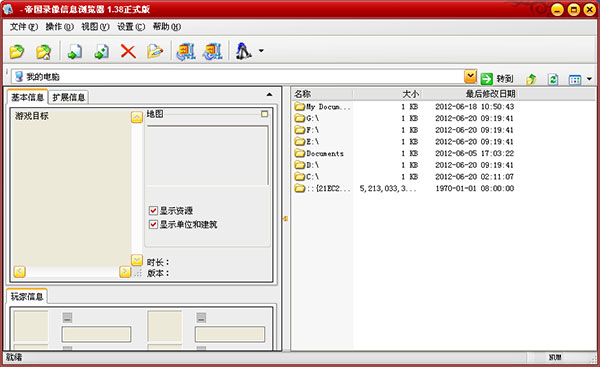Expand the address bar dropdown
This screenshot has width=600, height=367.
point(470,77)
